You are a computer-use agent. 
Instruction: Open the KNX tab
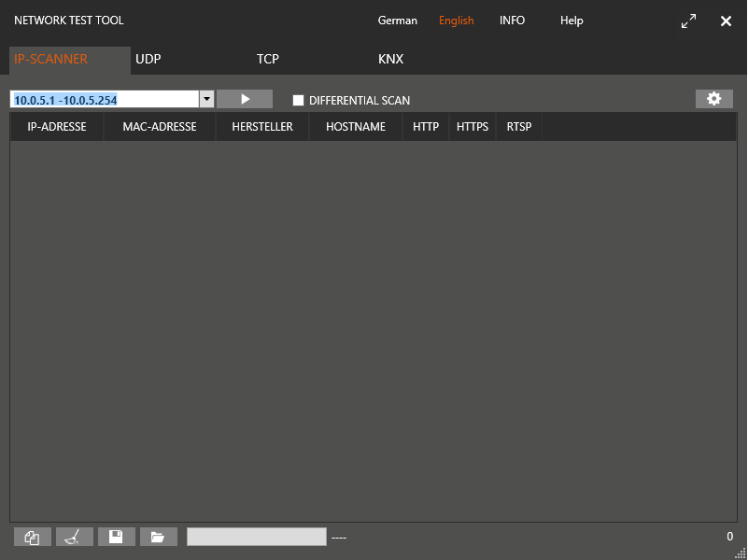[390, 59]
